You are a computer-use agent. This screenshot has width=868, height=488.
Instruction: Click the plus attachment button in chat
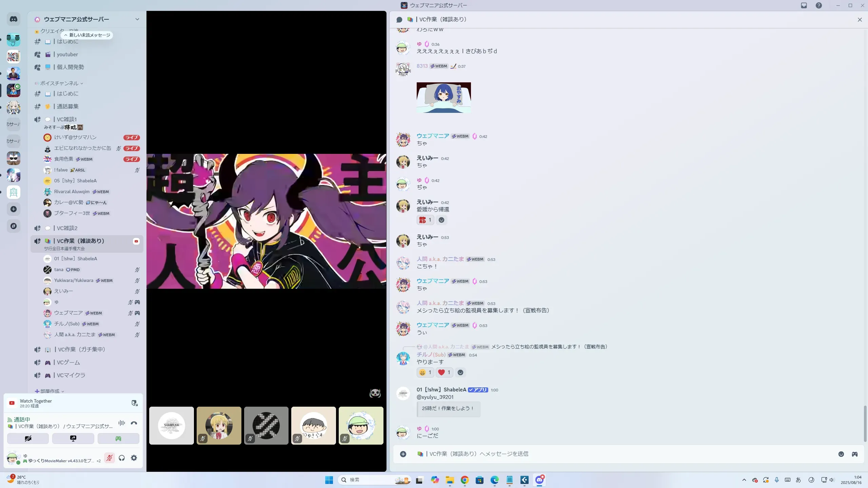403,454
